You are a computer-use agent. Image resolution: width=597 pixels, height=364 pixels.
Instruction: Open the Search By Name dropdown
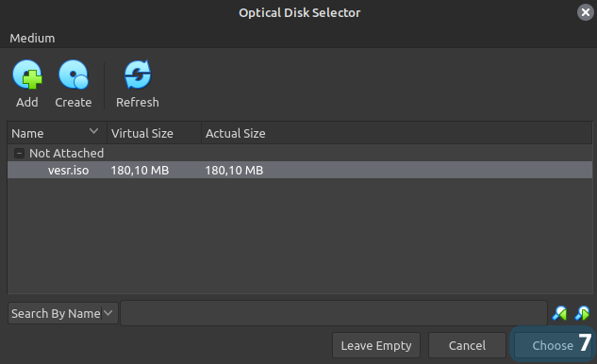coord(63,313)
